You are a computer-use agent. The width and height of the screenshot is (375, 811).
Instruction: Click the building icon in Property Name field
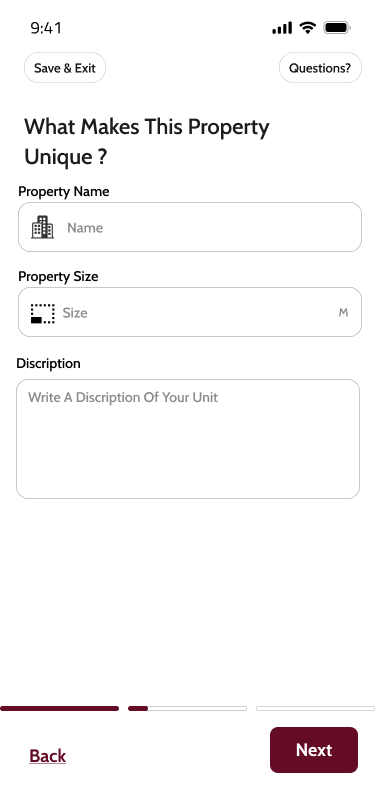point(42,227)
